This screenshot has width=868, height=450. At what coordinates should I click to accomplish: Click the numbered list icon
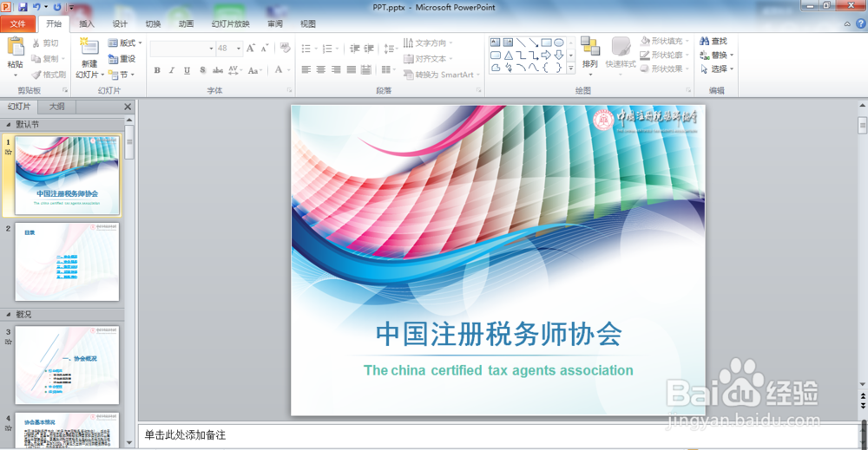[327, 49]
